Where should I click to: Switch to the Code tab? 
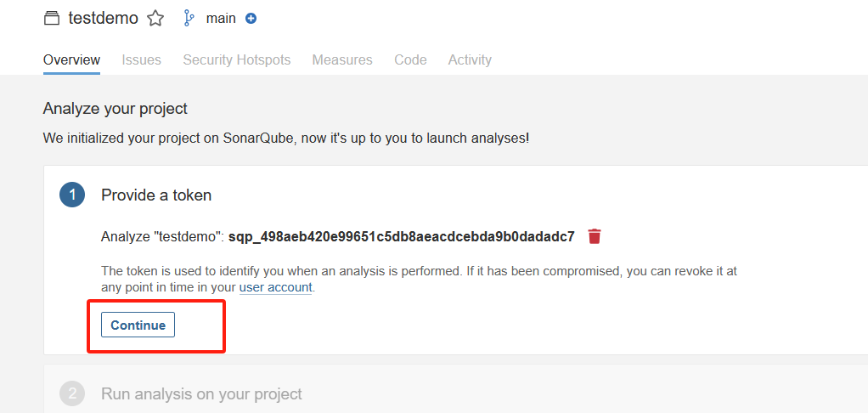[410, 59]
